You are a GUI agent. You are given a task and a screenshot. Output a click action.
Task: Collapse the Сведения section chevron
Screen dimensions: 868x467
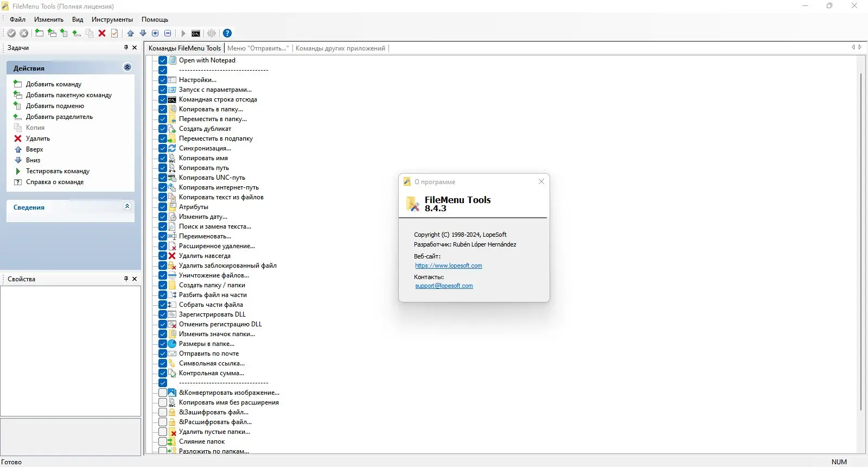127,206
